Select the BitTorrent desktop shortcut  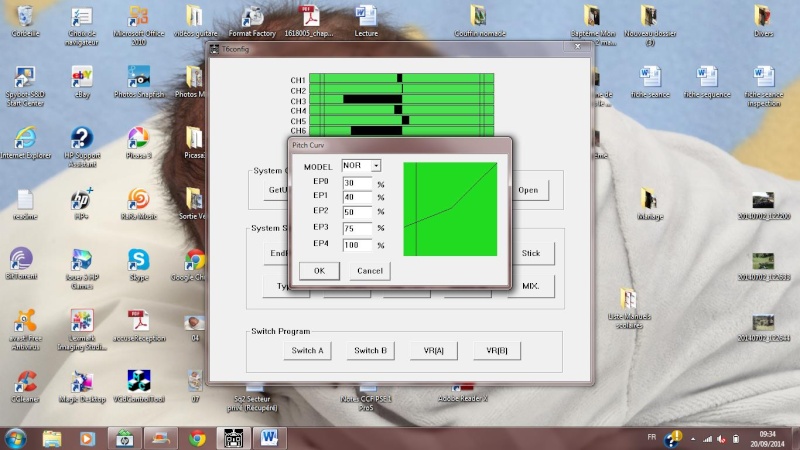[x=21, y=264]
